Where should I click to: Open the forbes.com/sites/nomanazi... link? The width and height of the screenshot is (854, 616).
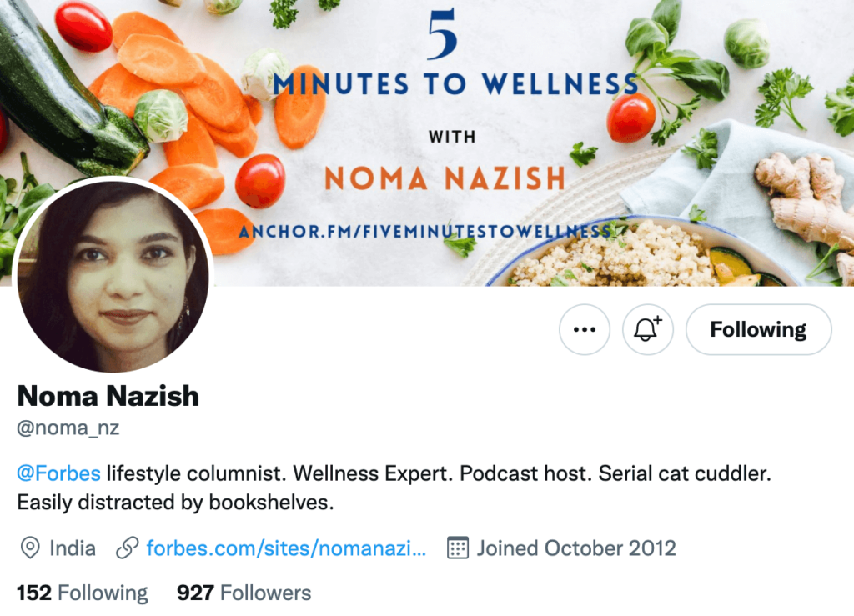coord(287,548)
